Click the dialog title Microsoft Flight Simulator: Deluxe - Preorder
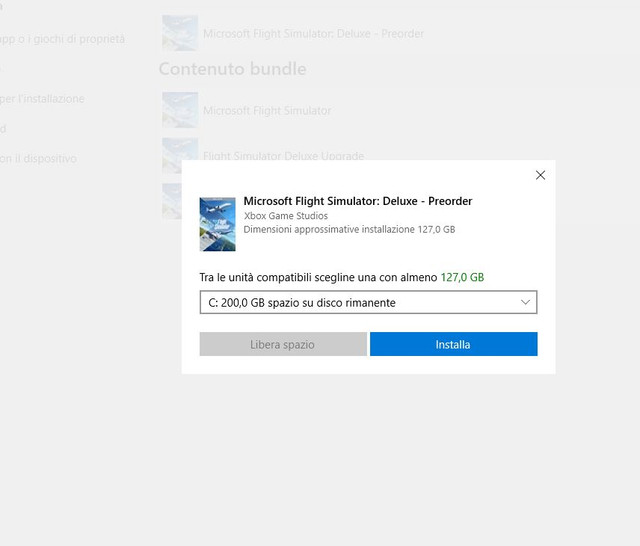The height and width of the screenshot is (546, 640). tap(358, 201)
